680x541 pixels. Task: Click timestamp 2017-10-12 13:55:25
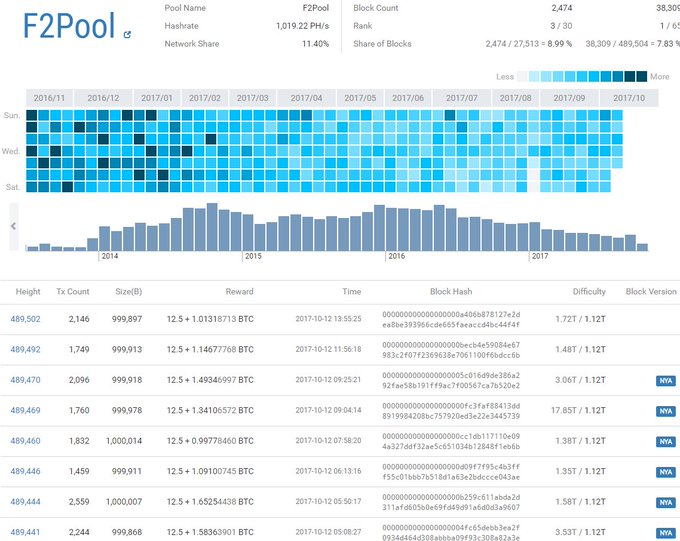coord(328,319)
